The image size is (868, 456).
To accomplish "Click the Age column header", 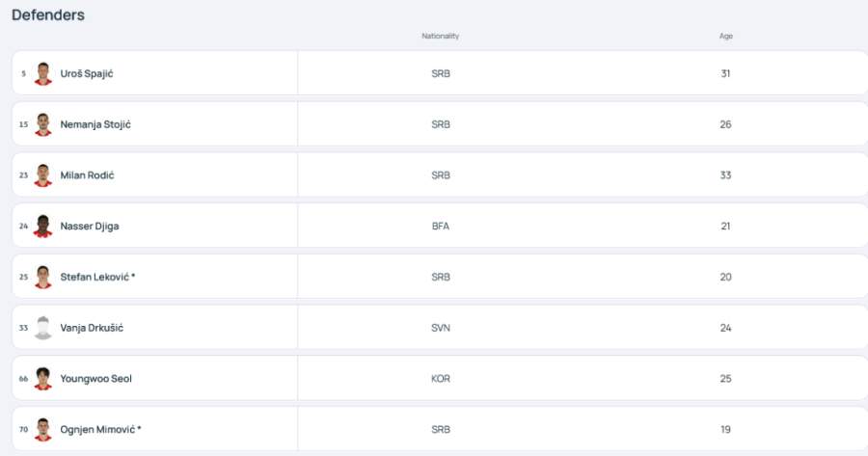I will tap(725, 37).
